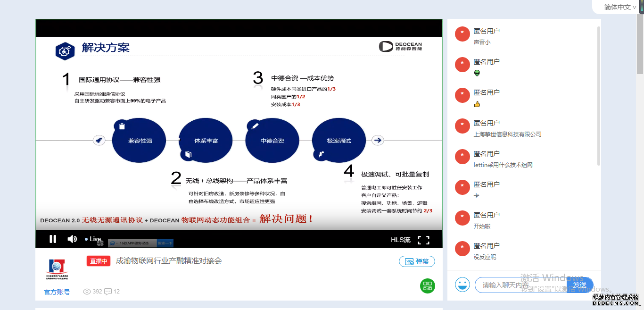The height and width of the screenshot is (310, 644).
Task: Select the chat message 开始啦
Action: pyautogui.click(x=482, y=226)
